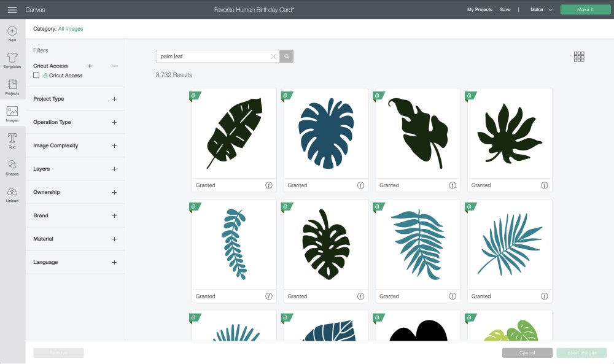The height and width of the screenshot is (364, 614).
Task: Show info for the blue monstera leaf
Action: click(360, 185)
